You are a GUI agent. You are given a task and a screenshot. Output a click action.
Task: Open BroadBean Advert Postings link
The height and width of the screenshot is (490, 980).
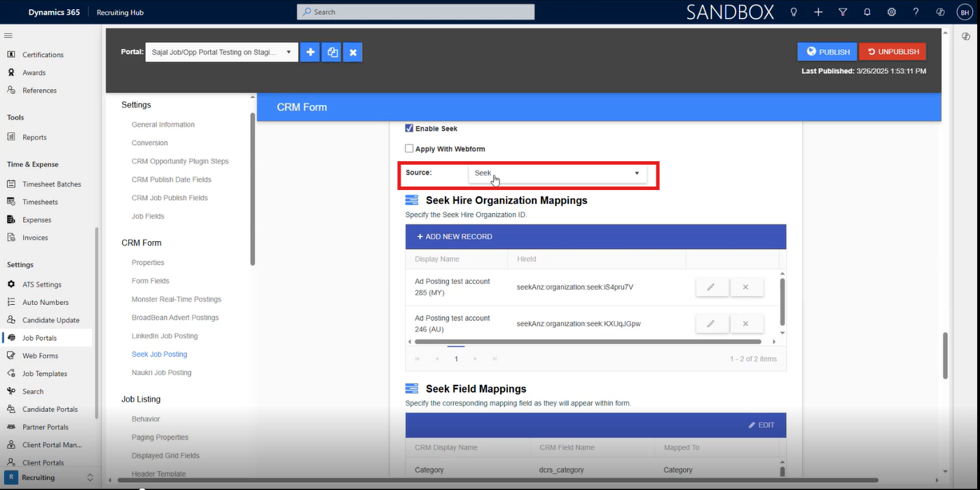coord(175,318)
